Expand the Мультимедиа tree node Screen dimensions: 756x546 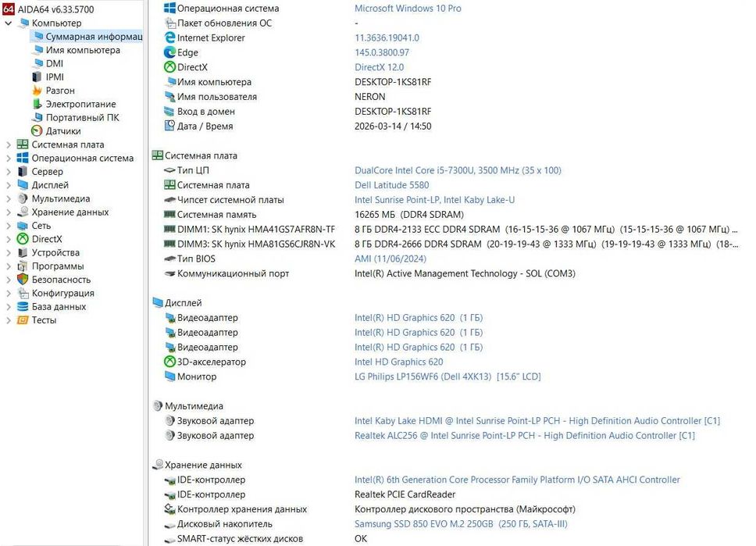8,198
